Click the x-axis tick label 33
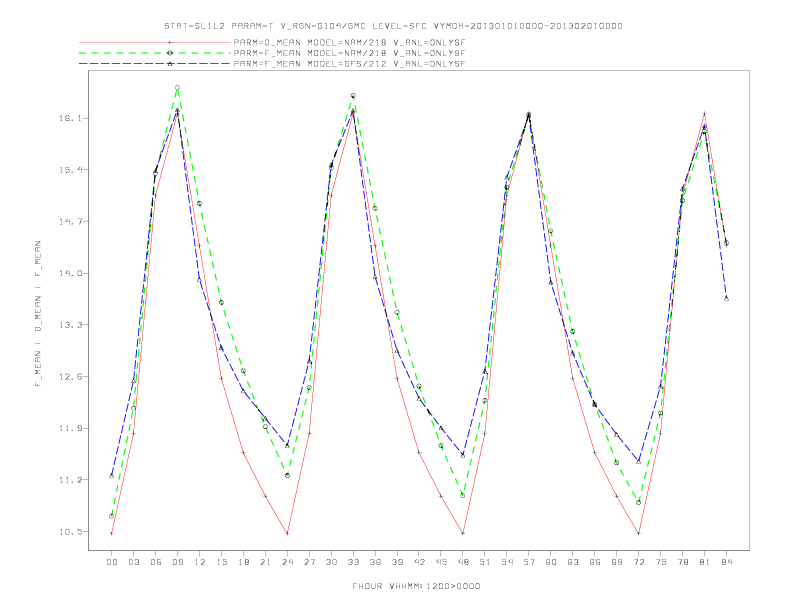792x612 pixels. pos(353,562)
